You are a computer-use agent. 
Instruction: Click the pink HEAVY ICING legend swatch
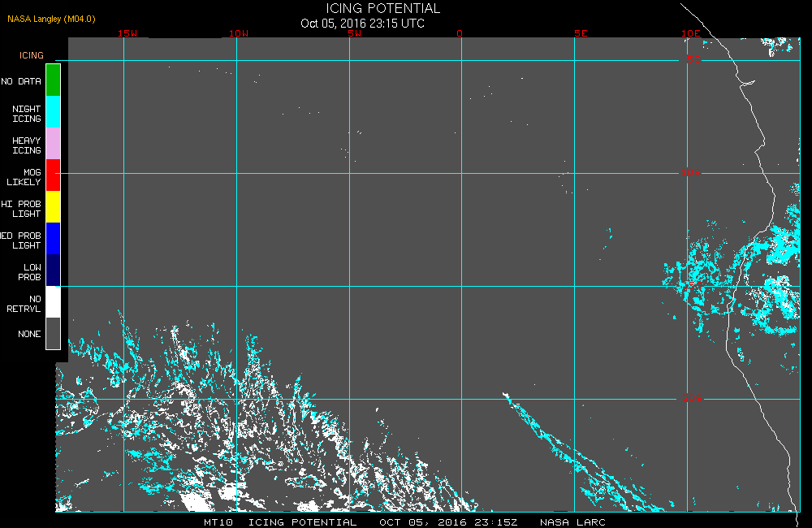[54, 144]
